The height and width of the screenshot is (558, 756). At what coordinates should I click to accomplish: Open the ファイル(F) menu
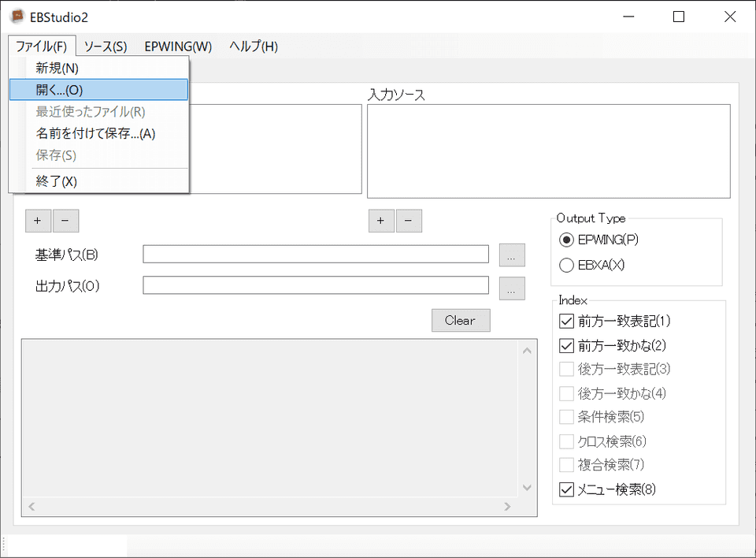(41, 46)
